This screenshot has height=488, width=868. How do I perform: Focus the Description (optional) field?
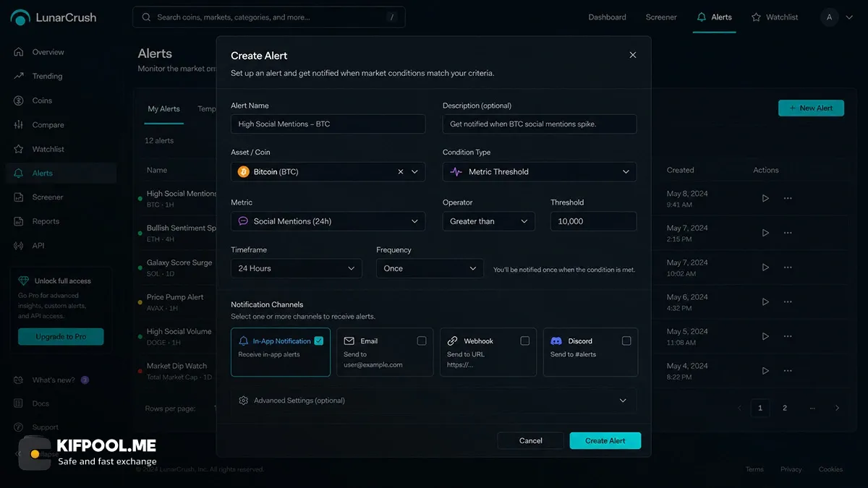540,124
